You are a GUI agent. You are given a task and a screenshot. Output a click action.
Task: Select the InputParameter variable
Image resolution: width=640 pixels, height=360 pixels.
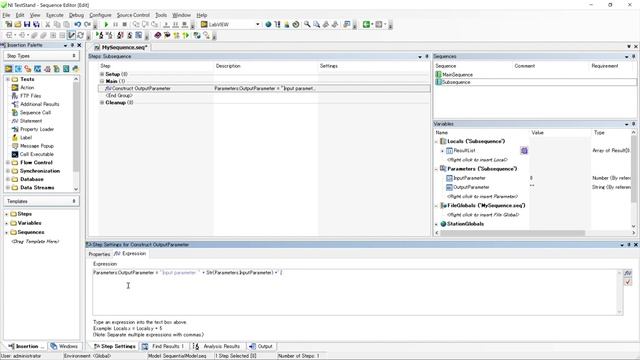469,178
